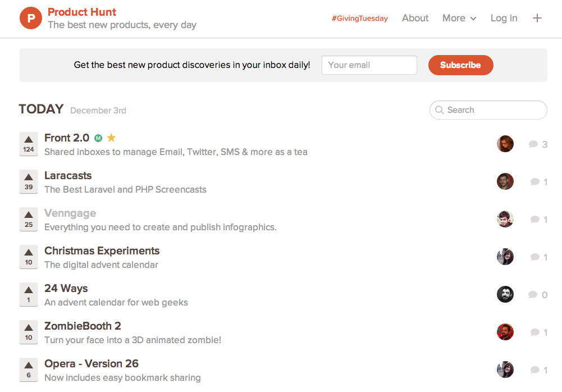Viewport: 562px width, 392px height.
Task: Upvote the Laracasts product
Action: pos(29,181)
